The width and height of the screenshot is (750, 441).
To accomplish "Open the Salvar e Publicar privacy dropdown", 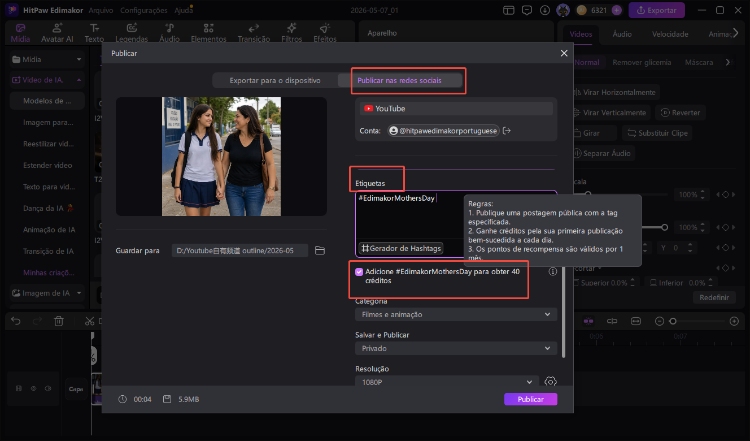I will click(x=456, y=348).
